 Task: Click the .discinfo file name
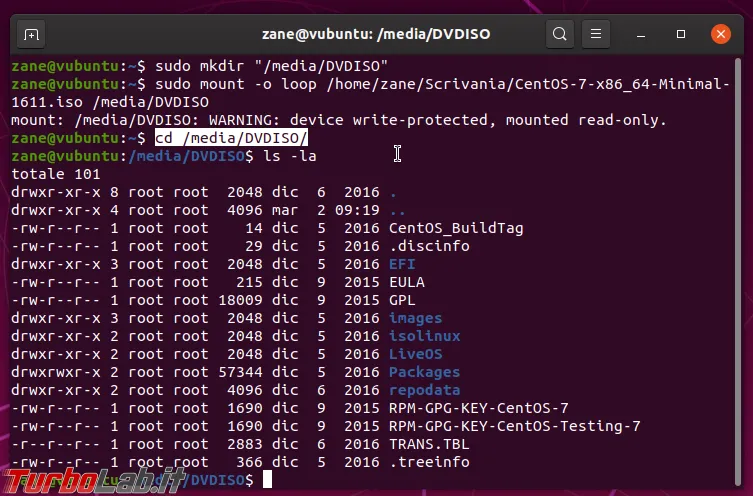point(429,246)
